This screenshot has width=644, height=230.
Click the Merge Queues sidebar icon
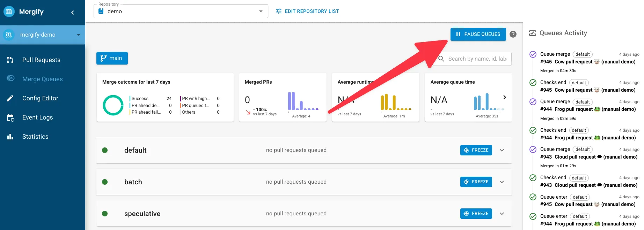click(10, 78)
